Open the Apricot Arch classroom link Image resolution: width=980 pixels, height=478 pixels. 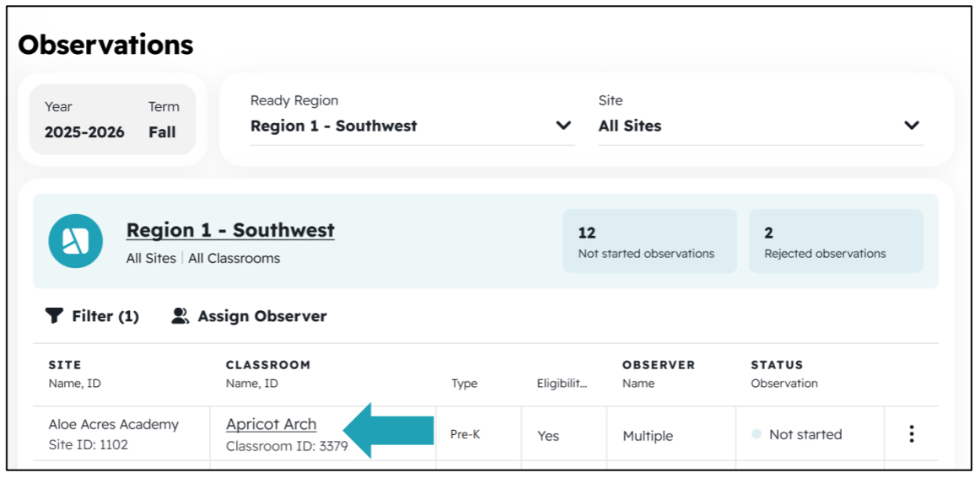(272, 424)
